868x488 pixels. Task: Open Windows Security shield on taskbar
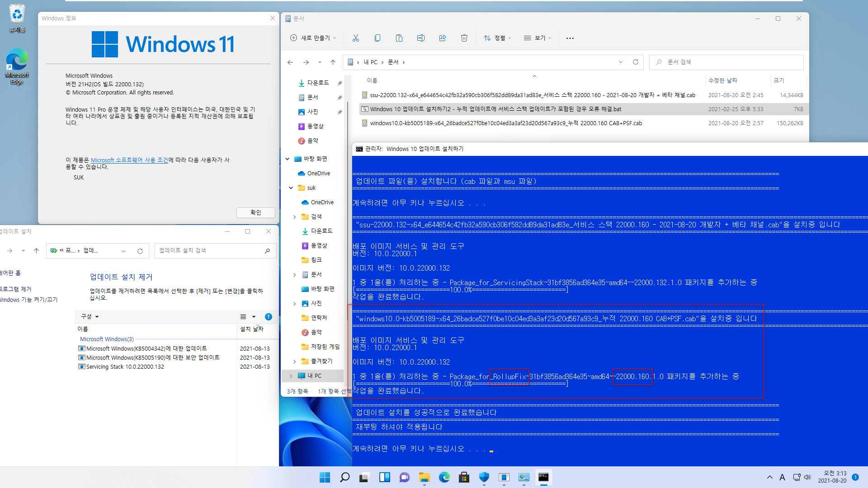[484, 477]
